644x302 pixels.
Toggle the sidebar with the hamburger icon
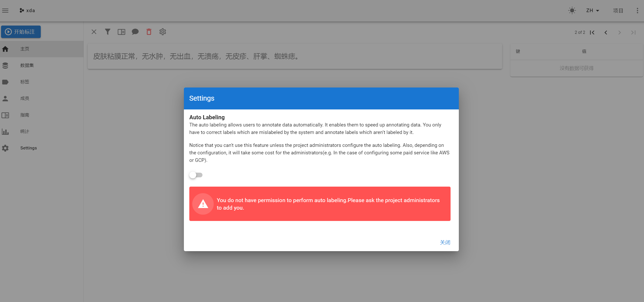(5, 10)
